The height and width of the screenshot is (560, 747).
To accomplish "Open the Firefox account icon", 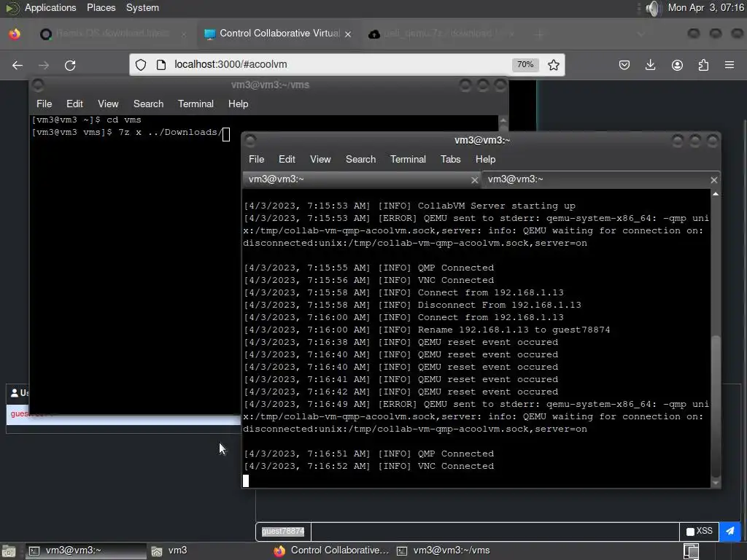I will click(677, 65).
